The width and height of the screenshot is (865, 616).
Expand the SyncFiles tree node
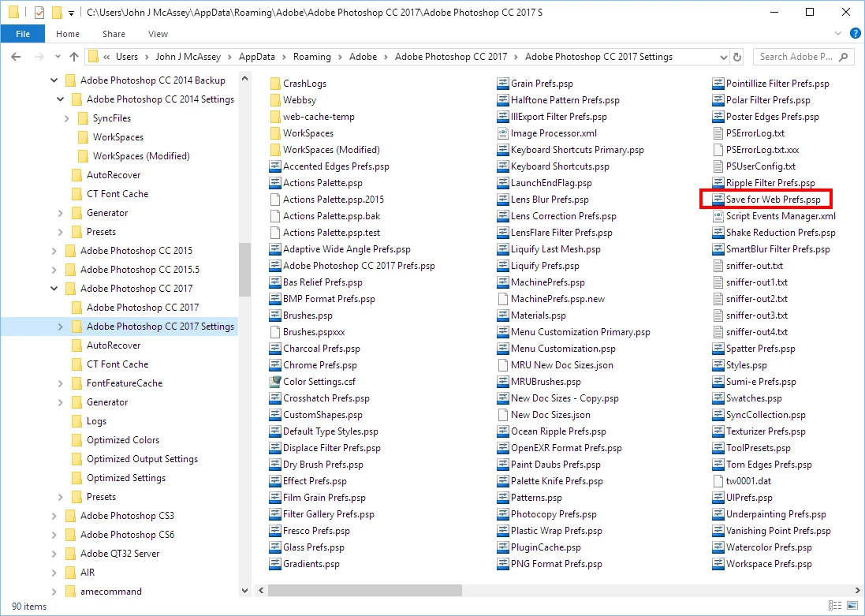(67, 118)
